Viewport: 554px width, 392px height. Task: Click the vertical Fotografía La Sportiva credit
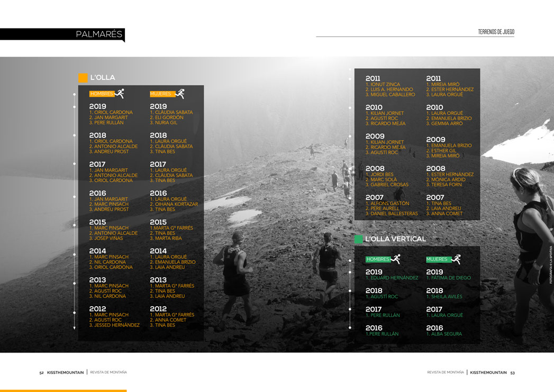tap(551, 265)
